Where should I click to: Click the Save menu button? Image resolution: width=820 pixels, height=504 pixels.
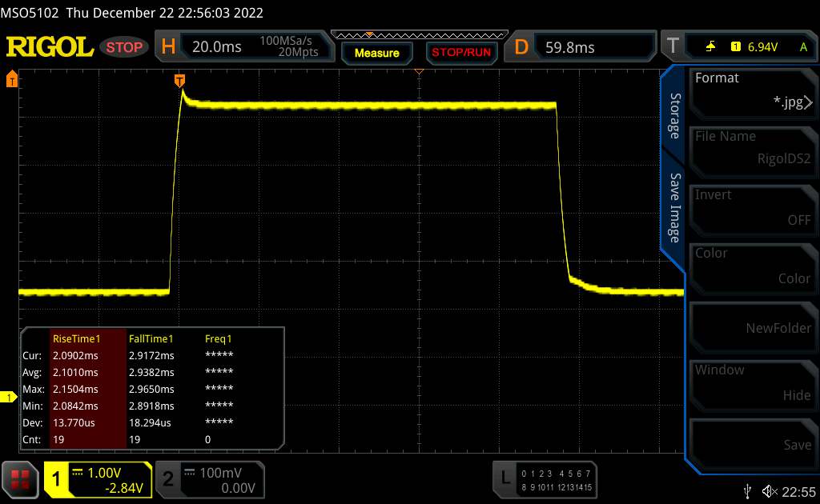pyautogui.click(x=753, y=445)
